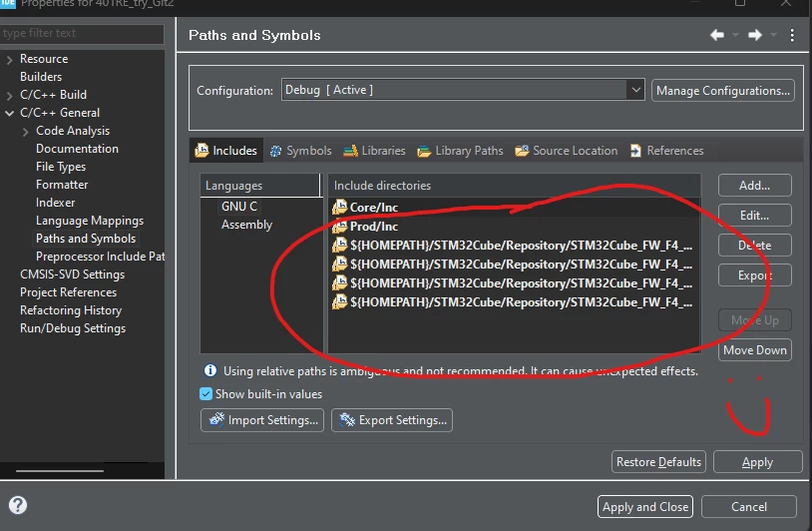Select CMSIS-SVD Settings tree item
The image size is (812, 531).
pos(72,274)
